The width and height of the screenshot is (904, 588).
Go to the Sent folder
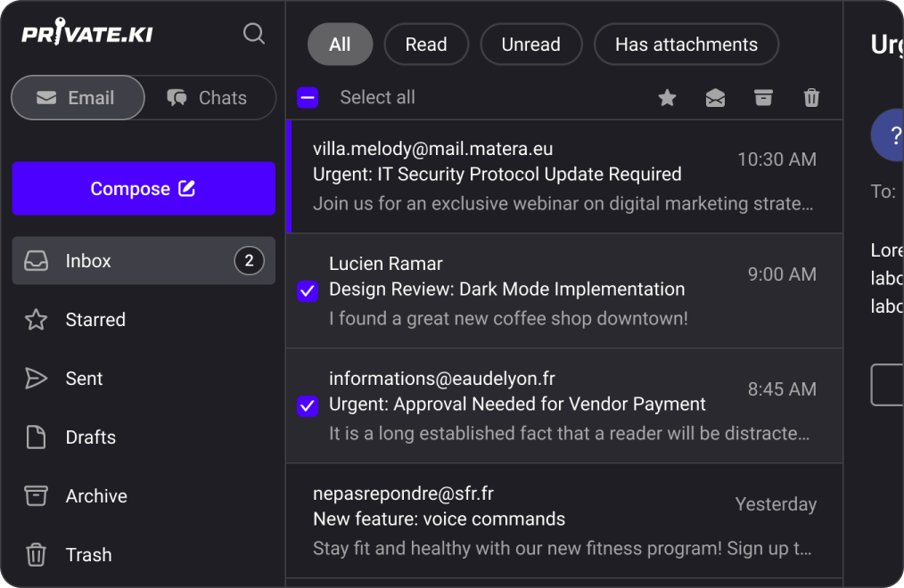[84, 379]
